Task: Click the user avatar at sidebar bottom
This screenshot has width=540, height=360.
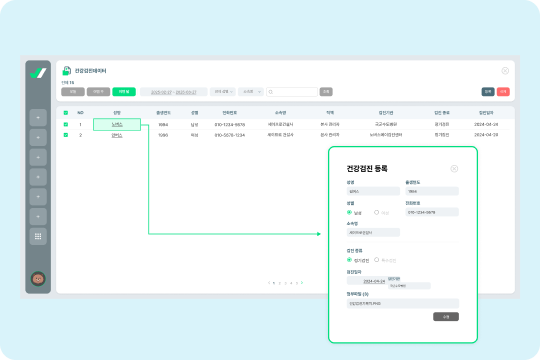Action: click(38, 279)
